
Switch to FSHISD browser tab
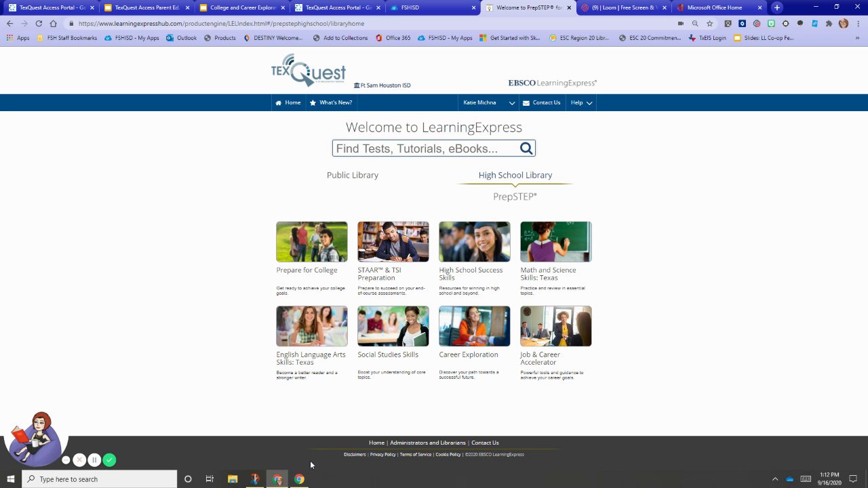pyautogui.click(x=434, y=7)
